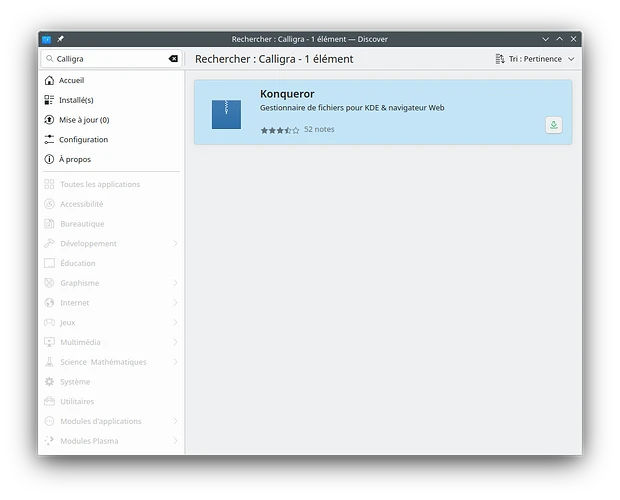The height and width of the screenshot is (500, 620).
Task: Open the Installé(s) section
Action: coord(76,100)
